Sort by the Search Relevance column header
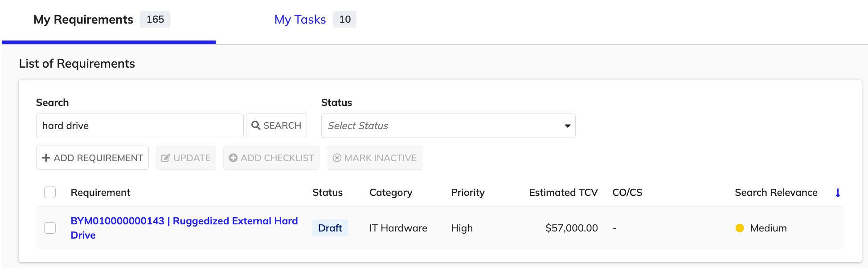 (776, 192)
